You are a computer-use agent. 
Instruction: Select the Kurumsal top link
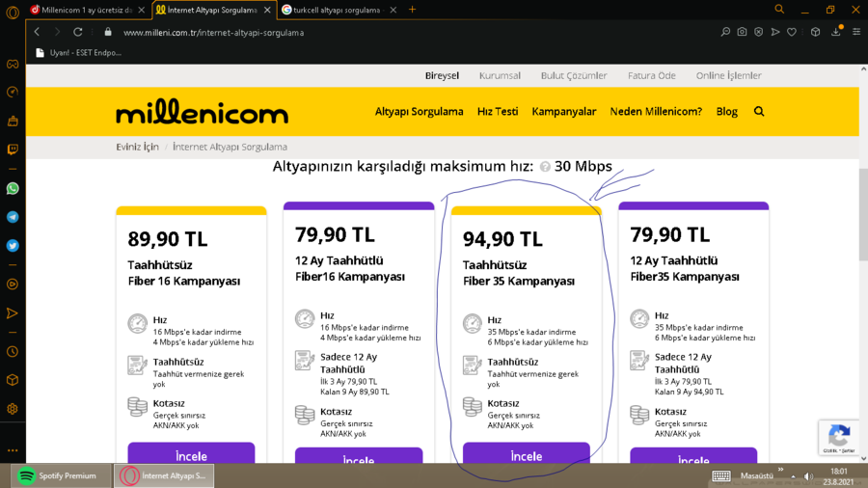pos(500,76)
